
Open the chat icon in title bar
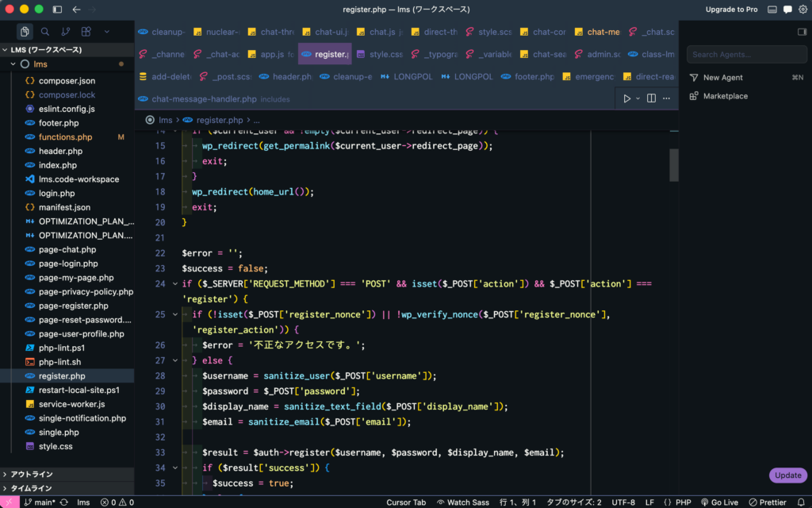point(787,10)
